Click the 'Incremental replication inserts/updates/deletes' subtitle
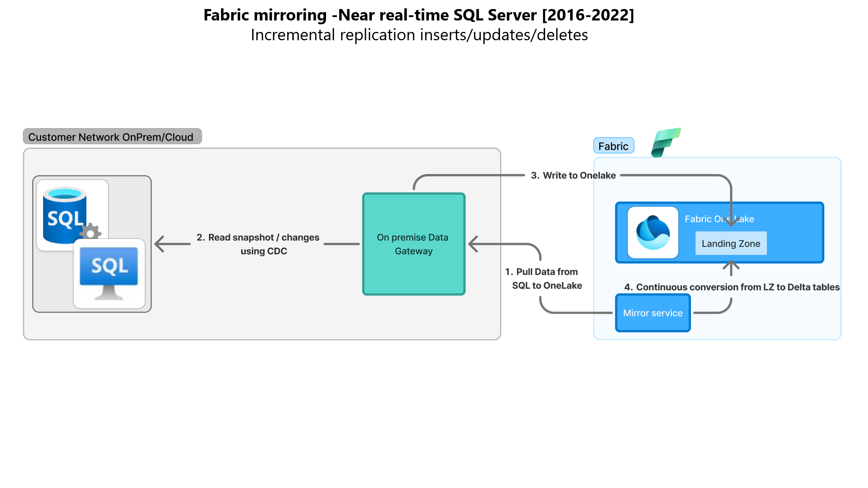Screen dimensions: 868x488 click(419, 35)
